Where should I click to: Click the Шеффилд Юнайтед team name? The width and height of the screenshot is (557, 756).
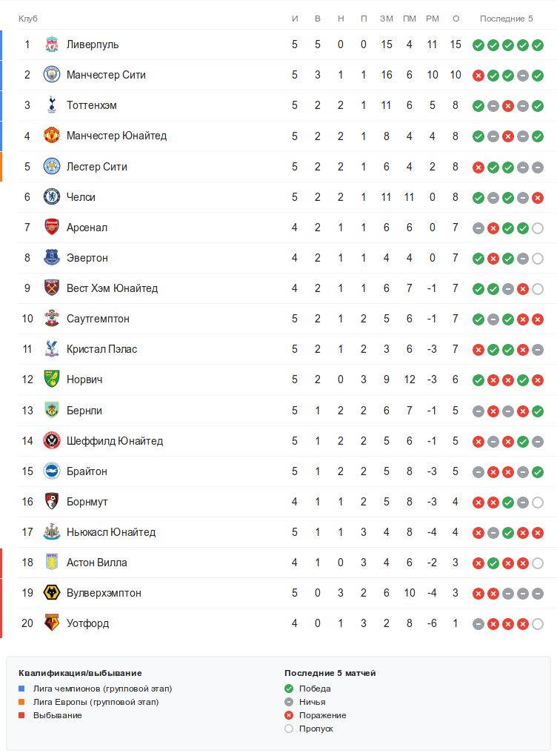click(114, 441)
